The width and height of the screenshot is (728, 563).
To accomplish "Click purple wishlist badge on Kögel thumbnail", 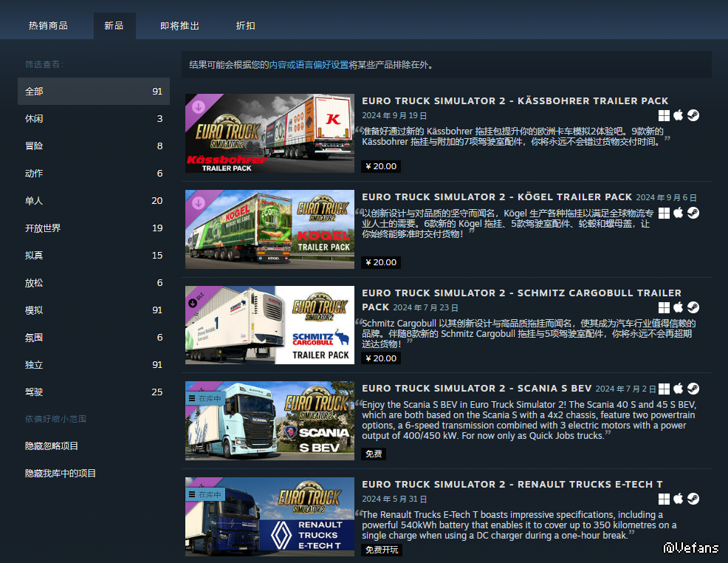I will tap(197, 202).
